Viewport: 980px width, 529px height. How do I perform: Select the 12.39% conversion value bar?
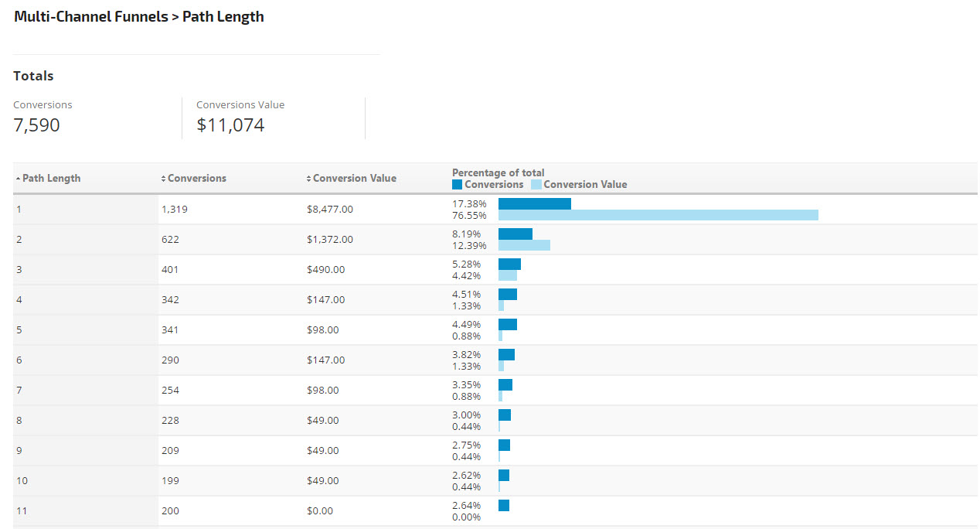[524, 245]
